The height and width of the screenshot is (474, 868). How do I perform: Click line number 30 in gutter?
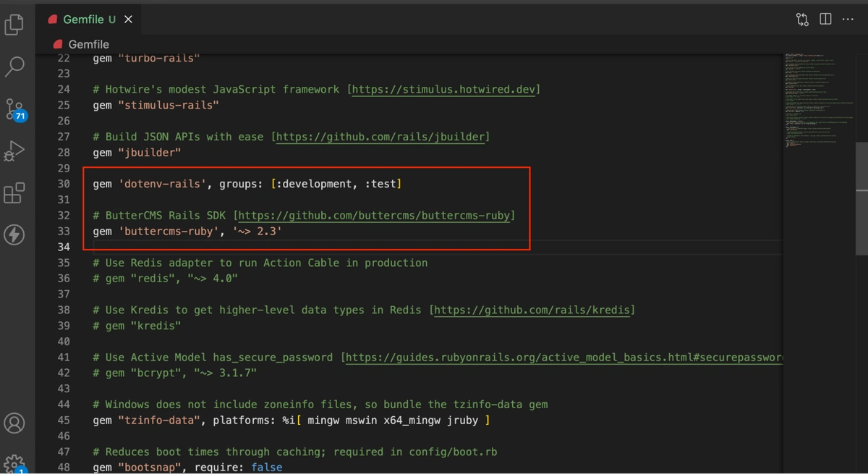point(64,184)
